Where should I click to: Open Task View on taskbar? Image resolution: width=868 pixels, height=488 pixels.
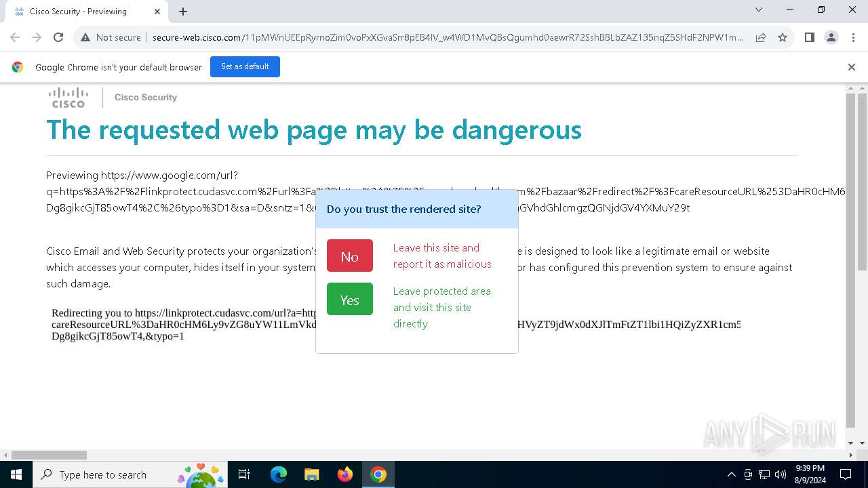pos(244,474)
